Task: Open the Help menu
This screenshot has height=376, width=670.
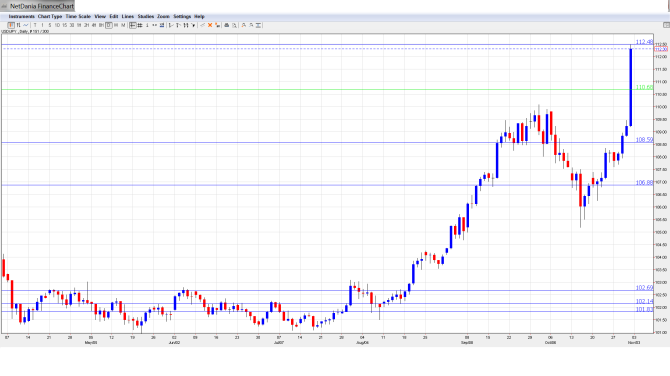Action: pyautogui.click(x=199, y=16)
